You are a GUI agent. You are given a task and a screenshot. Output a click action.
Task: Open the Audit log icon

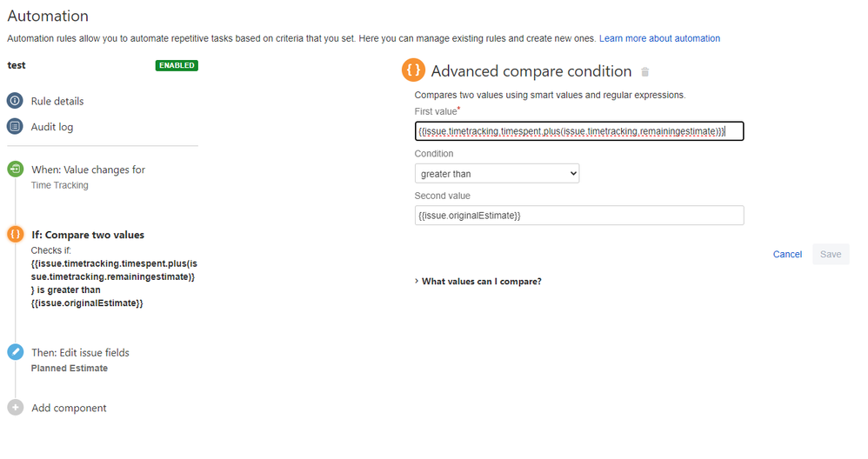(15, 127)
